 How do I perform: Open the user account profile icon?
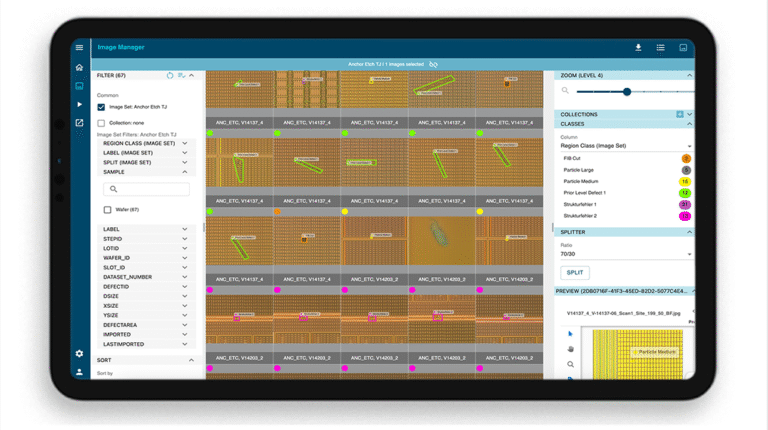tap(79, 372)
